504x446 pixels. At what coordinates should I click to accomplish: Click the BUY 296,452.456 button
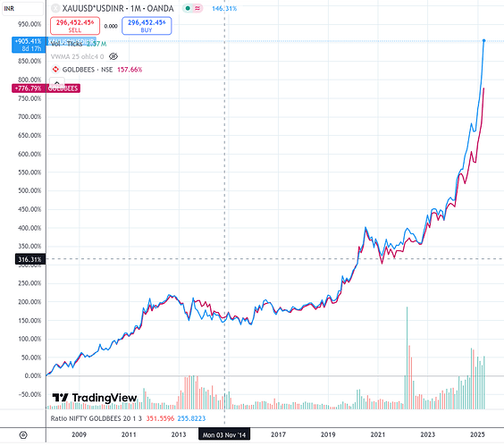click(147, 26)
